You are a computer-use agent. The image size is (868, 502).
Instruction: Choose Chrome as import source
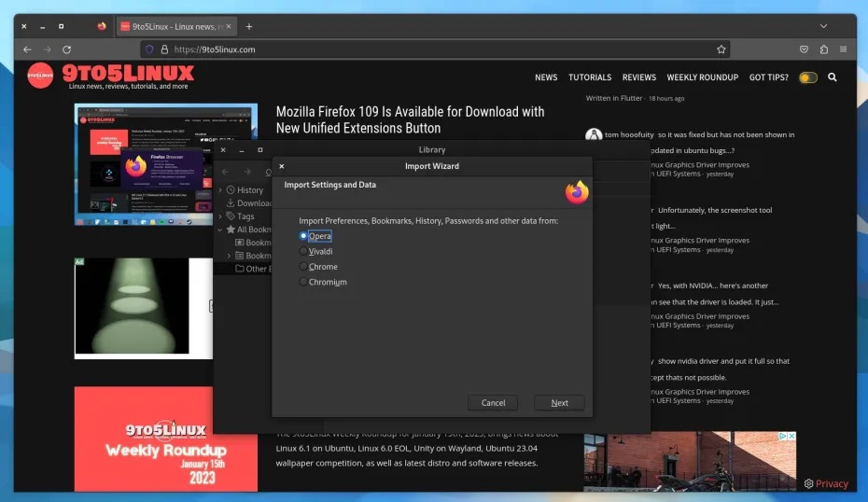click(303, 267)
